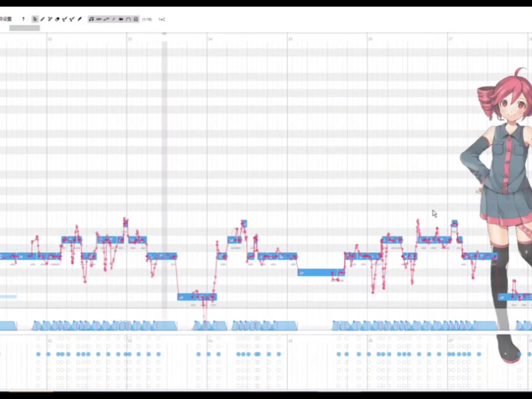Open the settings menu ending in 設置
The height and width of the screenshot is (399, 532).
click(x=6, y=19)
